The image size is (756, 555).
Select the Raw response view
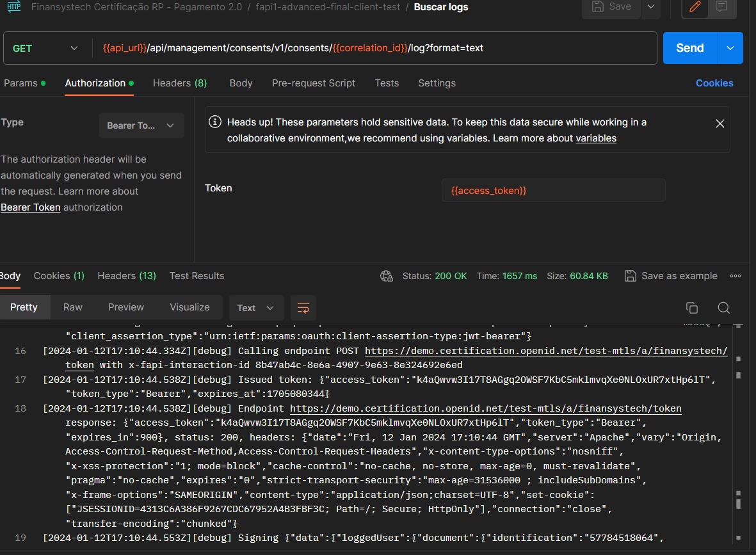coord(73,307)
